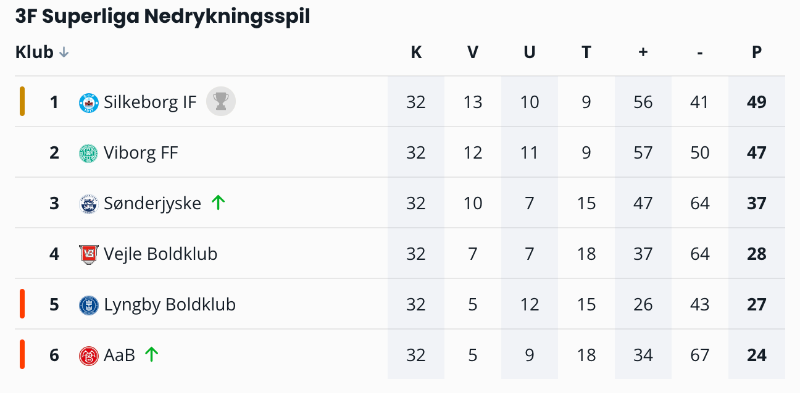The height and width of the screenshot is (393, 800).
Task: Click the Sønderjyske club logo
Action: pos(89,204)
